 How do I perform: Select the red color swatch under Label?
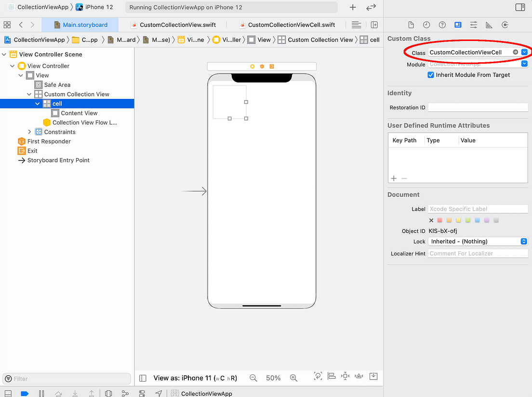(439, 220)
